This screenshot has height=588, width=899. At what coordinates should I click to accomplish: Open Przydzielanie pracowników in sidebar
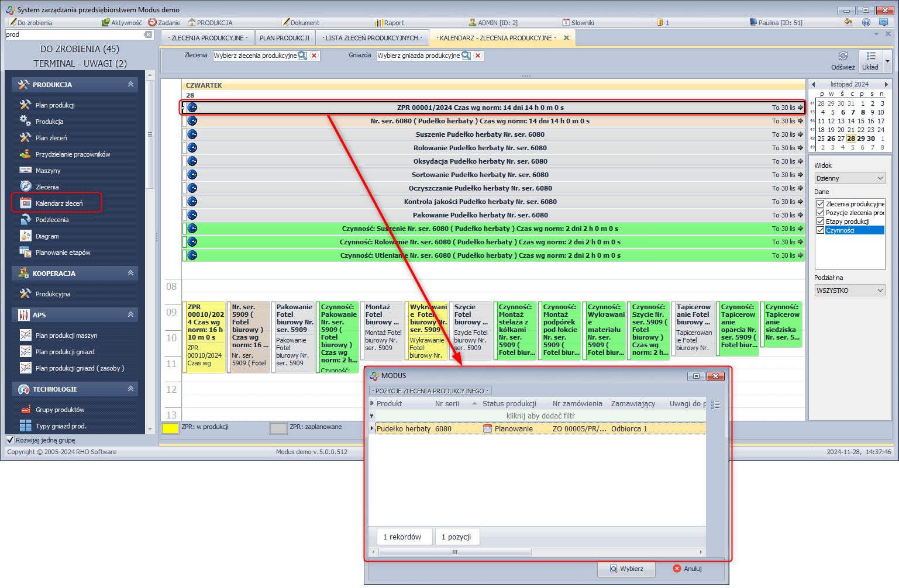coord(73,154)
